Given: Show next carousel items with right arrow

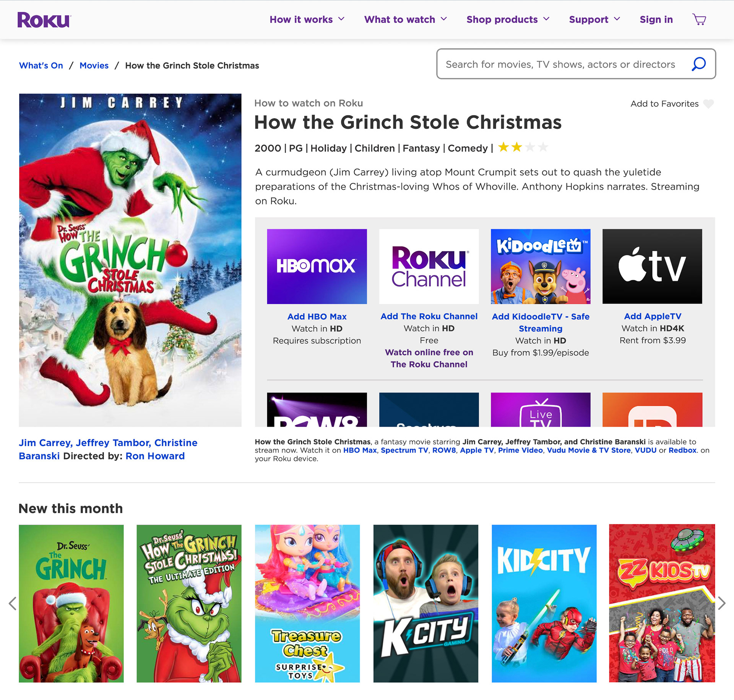Looking at the screenshot, I should (721, 603).
